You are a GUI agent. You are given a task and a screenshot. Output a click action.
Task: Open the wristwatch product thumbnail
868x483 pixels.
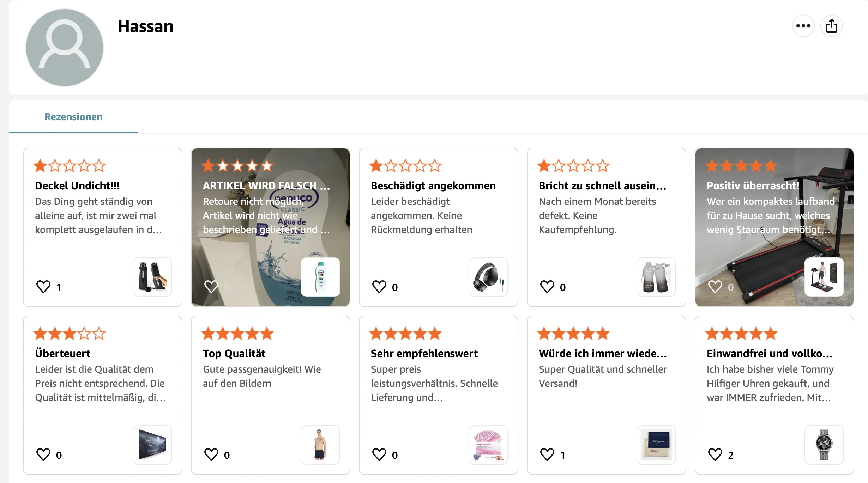(824, 445)
